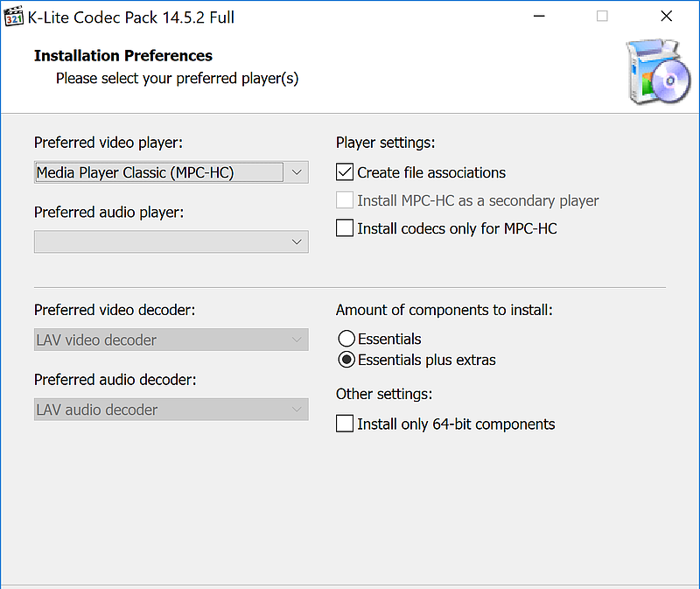Screen dimensions: 700x589
Task: Click the Media Player Classic selection box
Action: click(157, 172)
